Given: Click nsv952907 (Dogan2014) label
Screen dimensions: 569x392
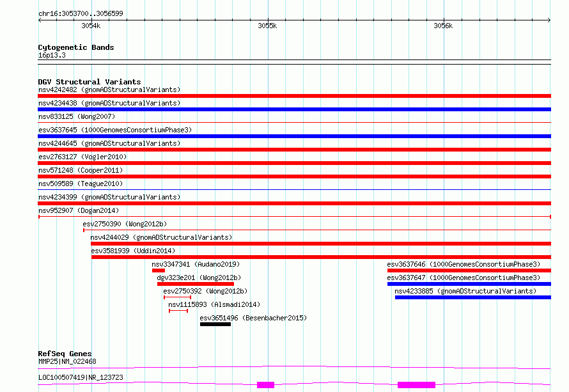Looking at the screenshot, I should 79,210.
